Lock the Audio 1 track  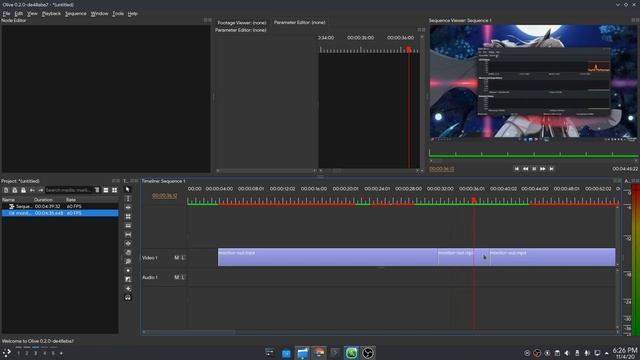(x=183, y=278)
